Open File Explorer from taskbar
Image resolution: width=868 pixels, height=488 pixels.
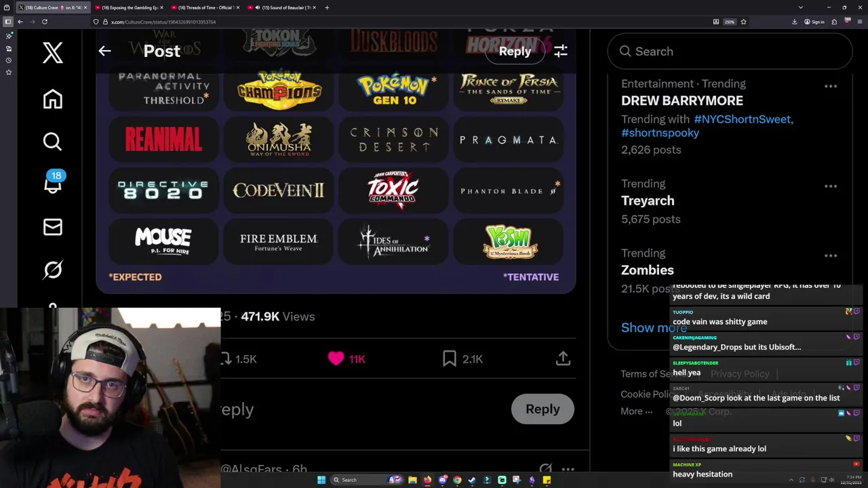[412, 480]
